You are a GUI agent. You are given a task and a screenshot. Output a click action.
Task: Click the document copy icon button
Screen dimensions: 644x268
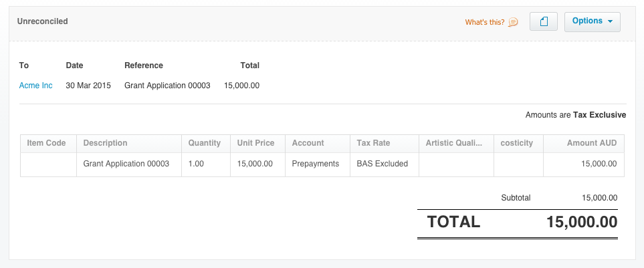click(544, 21)
